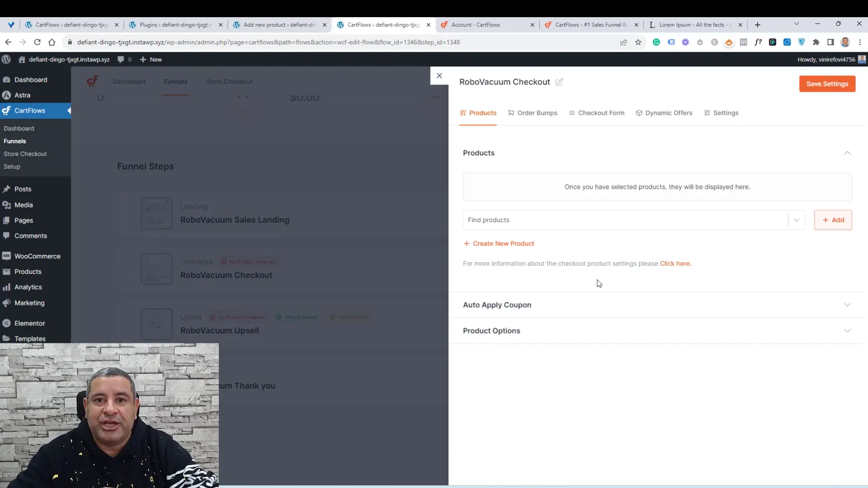Viewport: 868px width, 488px height.
Task: Switch to Dynamic Offers tab
Action: (664, 113)
